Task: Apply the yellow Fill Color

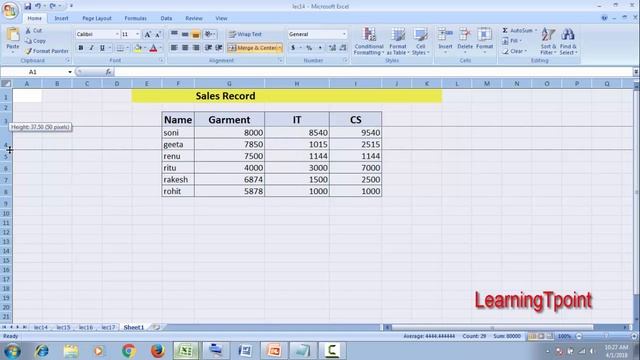Action: [138, 48]
